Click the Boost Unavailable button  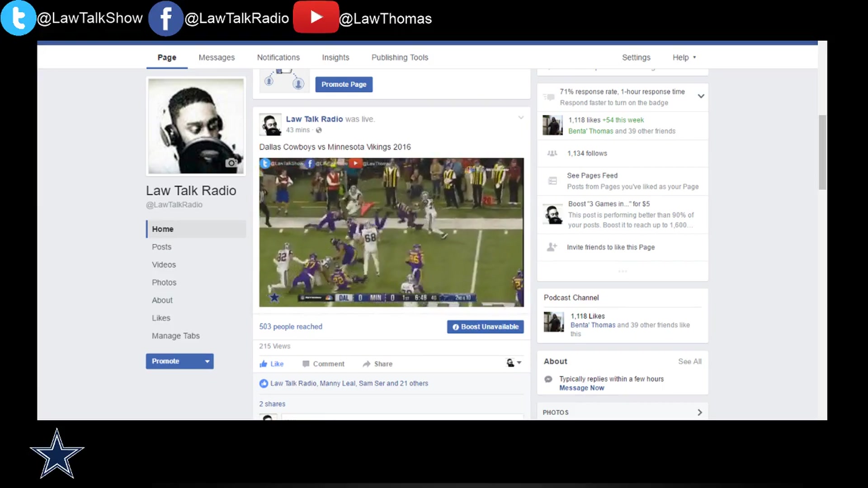[485, 327]
